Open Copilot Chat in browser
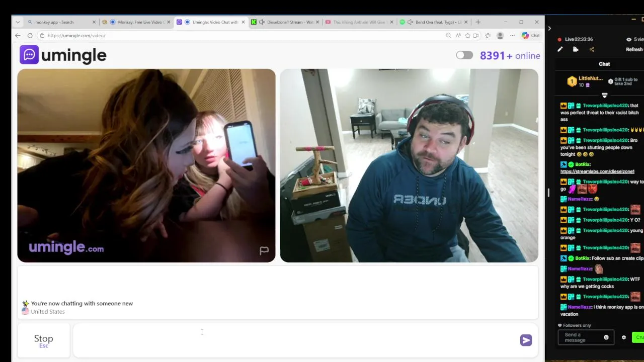The image size is (644, 362). coord(531,36)
